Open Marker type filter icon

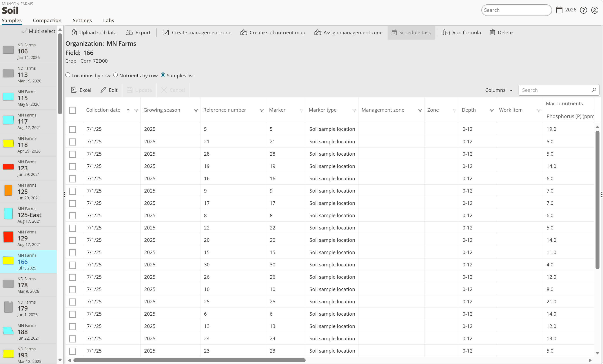point(354,111)
